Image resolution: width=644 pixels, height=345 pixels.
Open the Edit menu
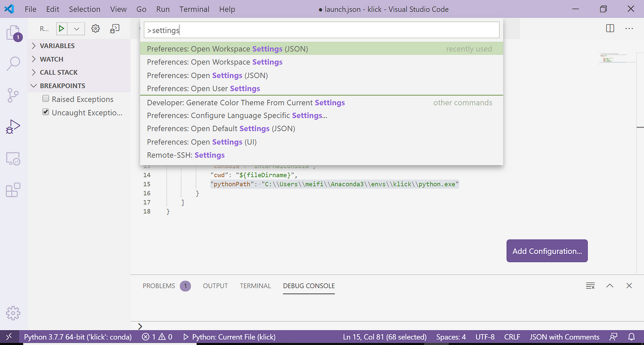(52, 9)
